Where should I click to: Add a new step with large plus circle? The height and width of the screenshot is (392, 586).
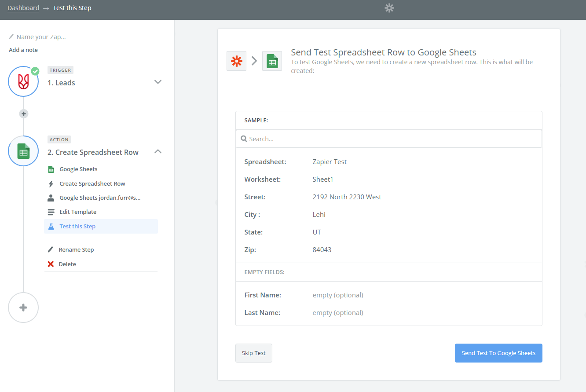23,308
